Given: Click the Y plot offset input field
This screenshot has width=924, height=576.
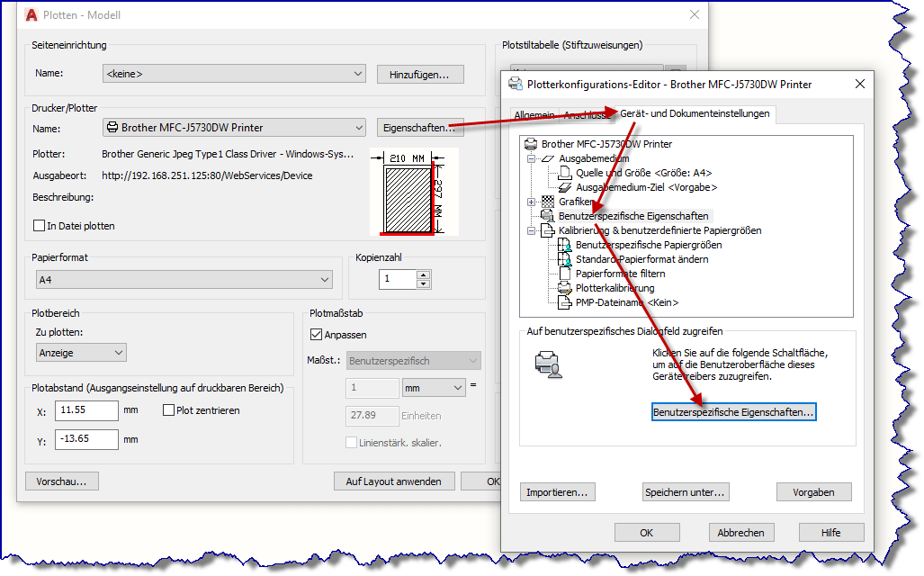Looking at the screenshot, I should (x=86, y=439).
